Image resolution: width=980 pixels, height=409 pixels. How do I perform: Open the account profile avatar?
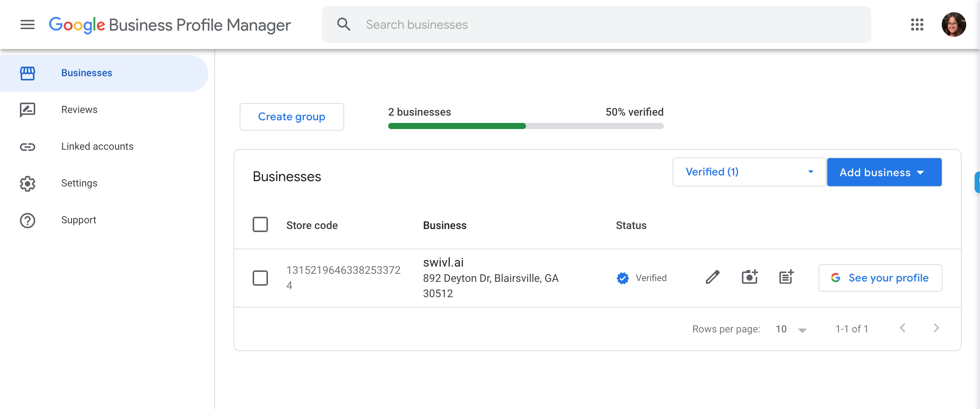[953, 25]
